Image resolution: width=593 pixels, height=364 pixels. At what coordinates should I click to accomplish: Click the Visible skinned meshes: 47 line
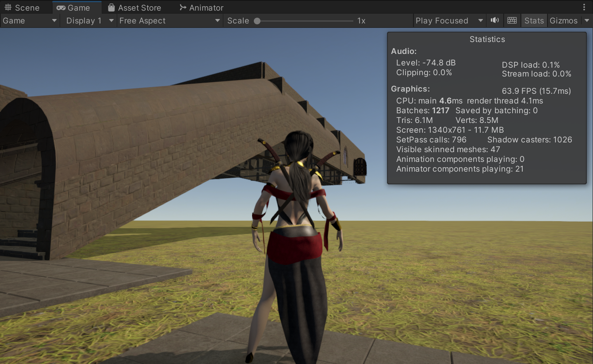[x=448, y=149]
